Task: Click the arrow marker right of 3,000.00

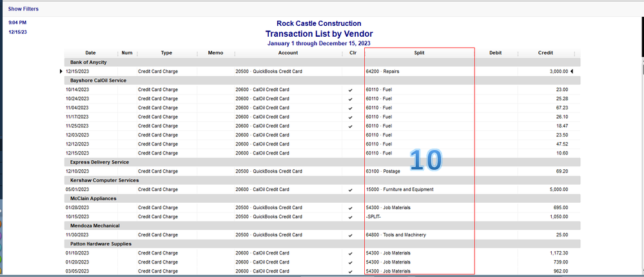Action: click(x=572, y=71)
